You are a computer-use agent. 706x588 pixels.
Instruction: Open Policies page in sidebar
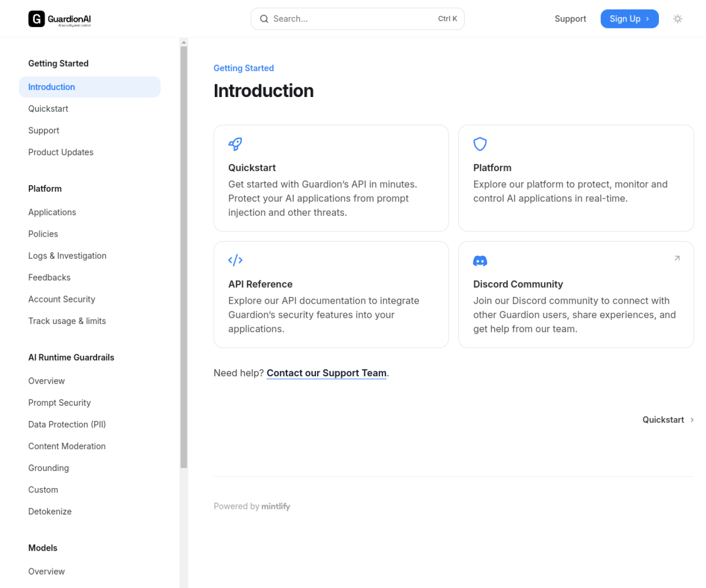click(x=90, y=234)
